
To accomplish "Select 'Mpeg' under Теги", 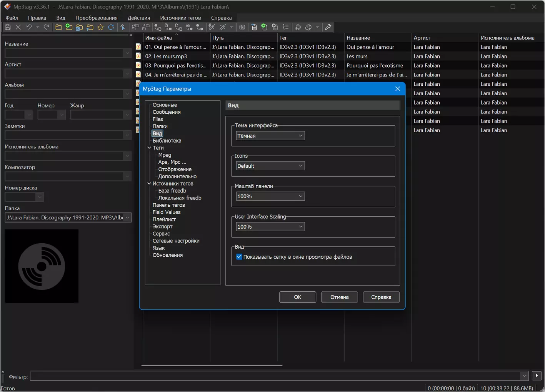I will pyautogui.click(x=165, y=155).
